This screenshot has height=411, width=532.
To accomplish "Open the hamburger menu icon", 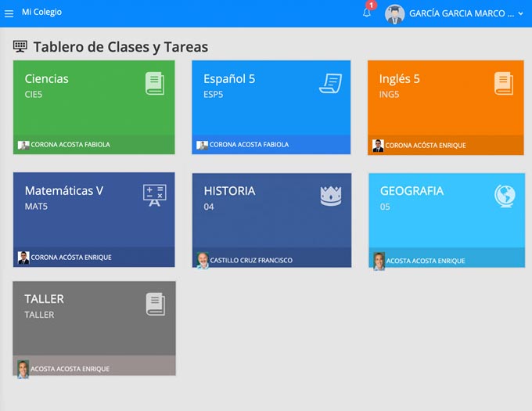I will click(x=9, y=13).
